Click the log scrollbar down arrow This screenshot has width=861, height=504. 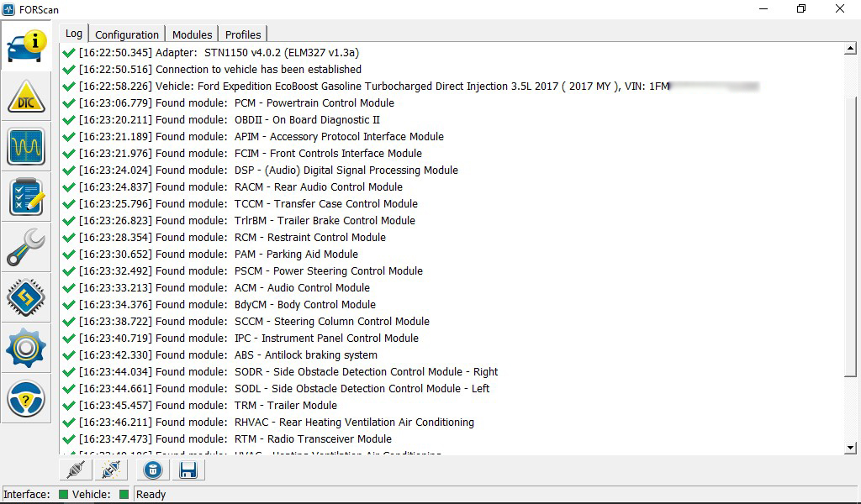pos(850,448)
